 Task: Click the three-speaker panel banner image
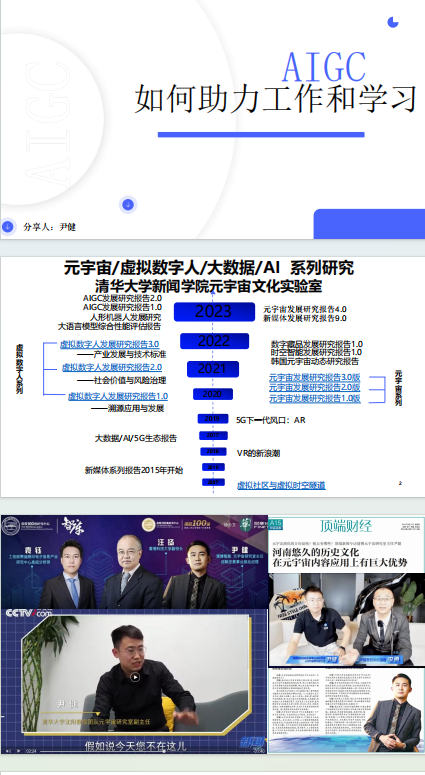pos(134,561)
